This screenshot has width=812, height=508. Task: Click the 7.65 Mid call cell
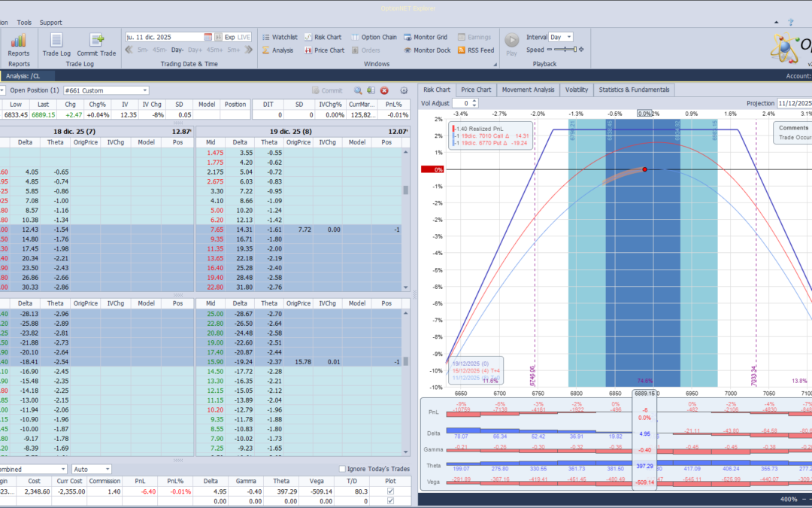211,229
